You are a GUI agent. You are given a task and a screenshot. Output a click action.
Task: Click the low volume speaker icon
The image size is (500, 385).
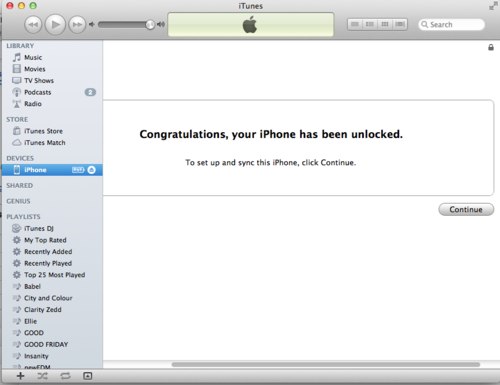point(92,24)
